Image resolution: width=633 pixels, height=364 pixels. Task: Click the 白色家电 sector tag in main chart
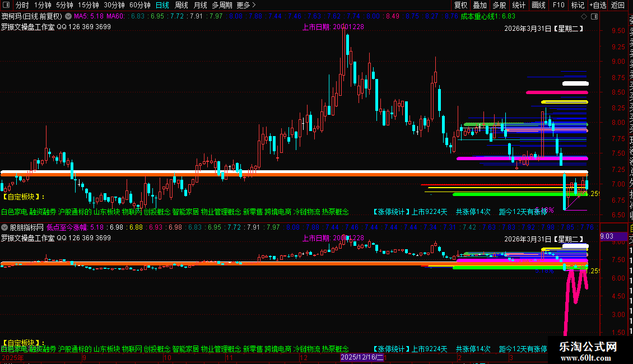tap(14, 212)
